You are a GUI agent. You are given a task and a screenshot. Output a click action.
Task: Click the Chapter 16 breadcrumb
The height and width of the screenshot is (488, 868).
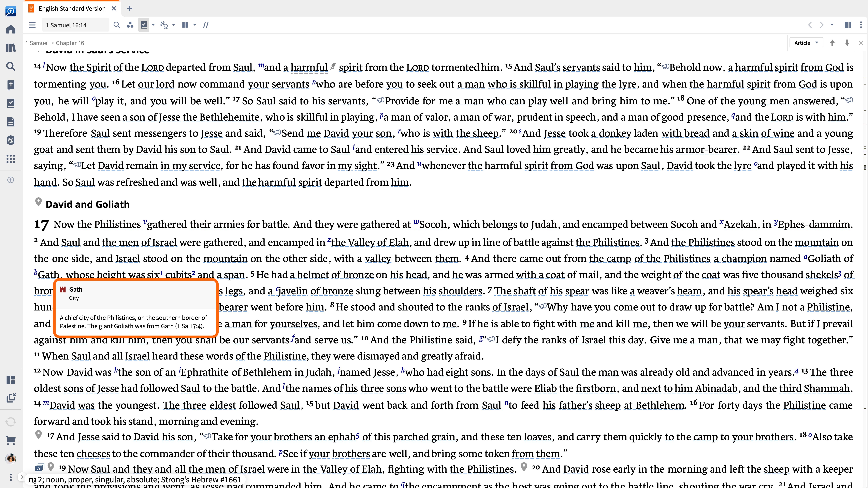pyautogui.click(x=70, y=43)
